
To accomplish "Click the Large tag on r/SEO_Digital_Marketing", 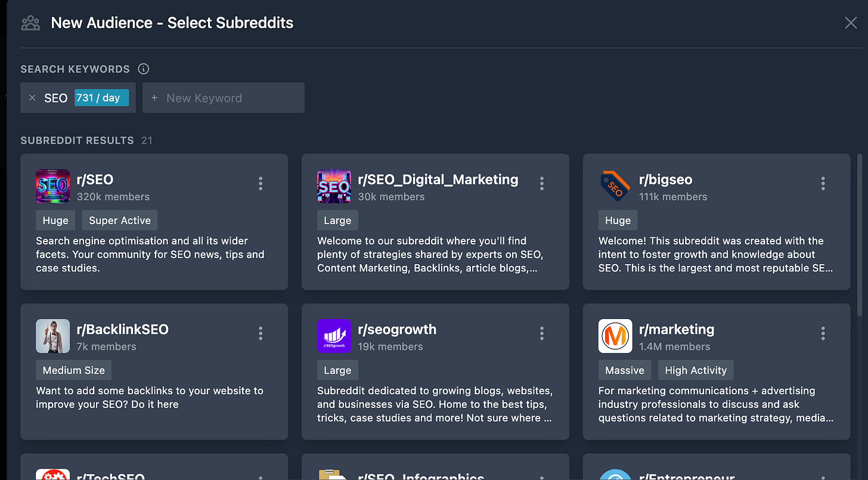I will pyautogui.click(x=337, y=220).
